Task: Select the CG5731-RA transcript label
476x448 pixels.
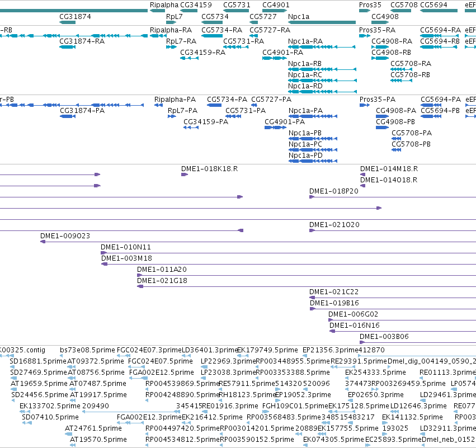Action: click(x=243, y=41)
